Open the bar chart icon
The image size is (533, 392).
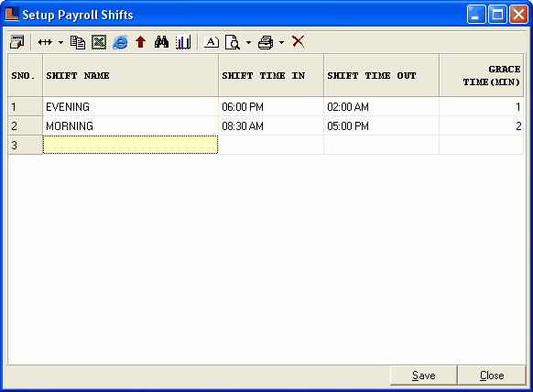pos(183,42)
